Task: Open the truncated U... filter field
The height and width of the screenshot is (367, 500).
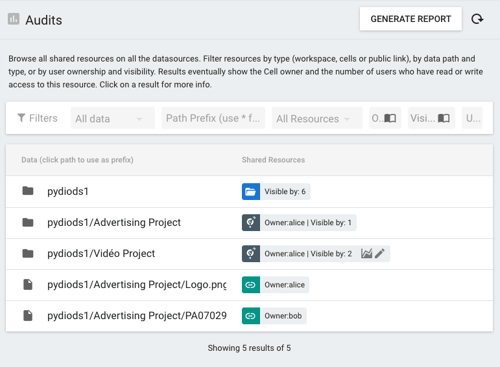Action: tap(472, 118)
